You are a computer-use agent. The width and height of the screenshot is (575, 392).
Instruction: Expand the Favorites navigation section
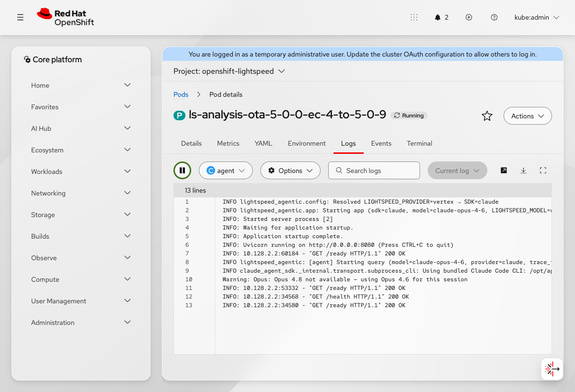point(81,107)
